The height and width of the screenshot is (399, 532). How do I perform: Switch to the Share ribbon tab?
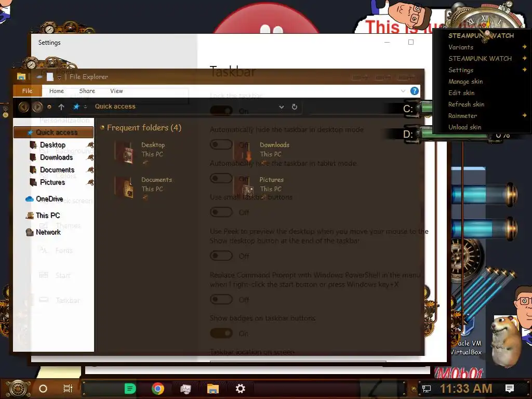[x=87, y=91]
